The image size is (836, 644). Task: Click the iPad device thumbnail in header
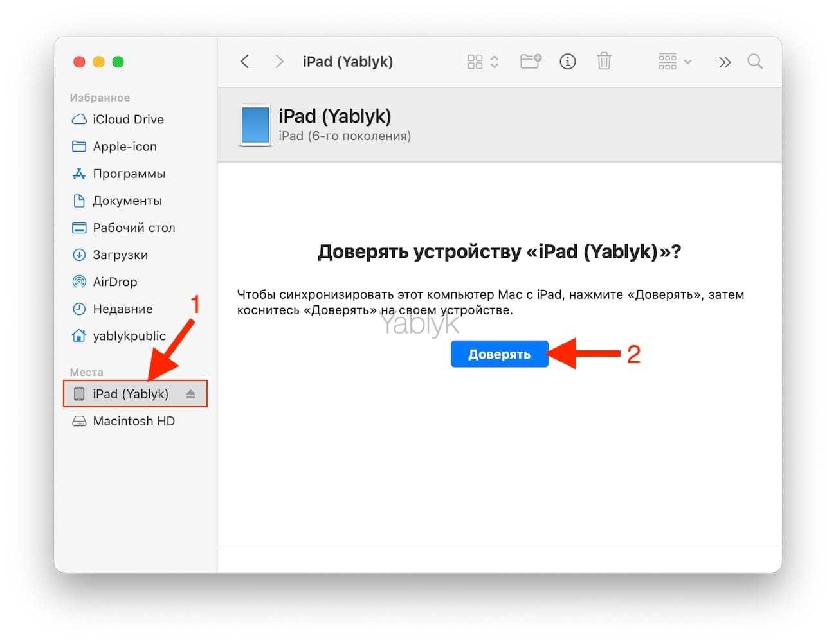point(255,125)
